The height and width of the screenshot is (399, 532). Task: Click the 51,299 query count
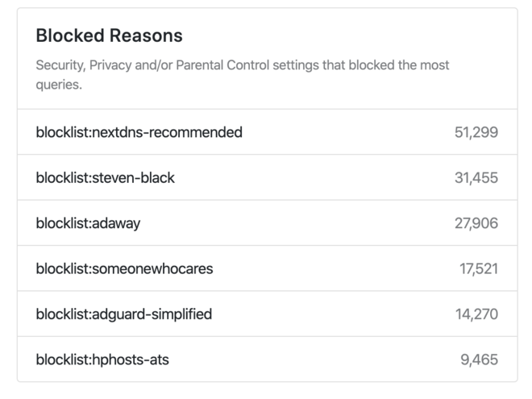pyautogui.click(x=476, y=132)
